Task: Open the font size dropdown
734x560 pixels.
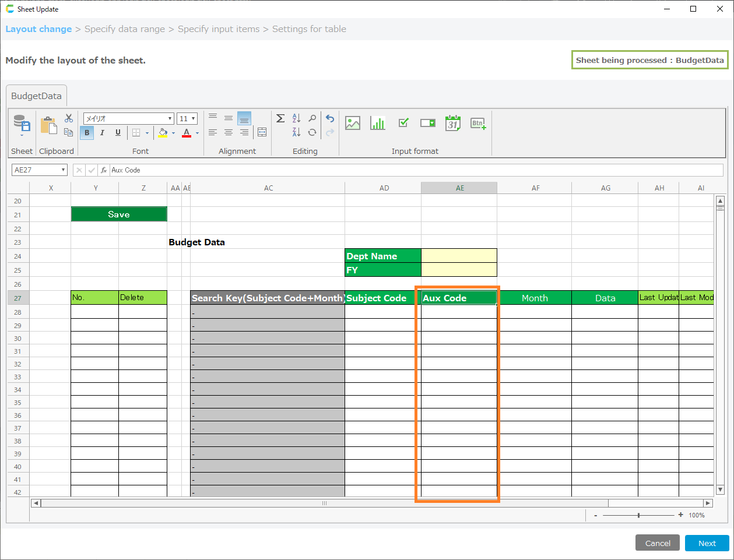Action: [x=193, y=119]
